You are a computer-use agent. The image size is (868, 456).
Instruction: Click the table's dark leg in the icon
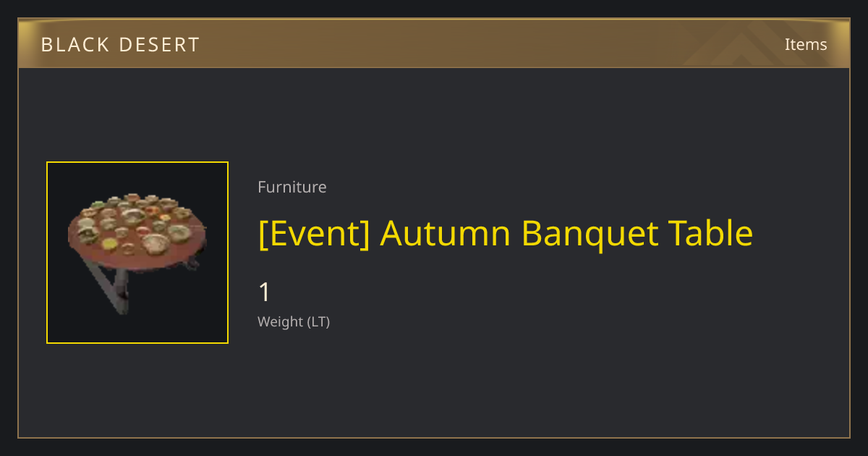point(109,286)
